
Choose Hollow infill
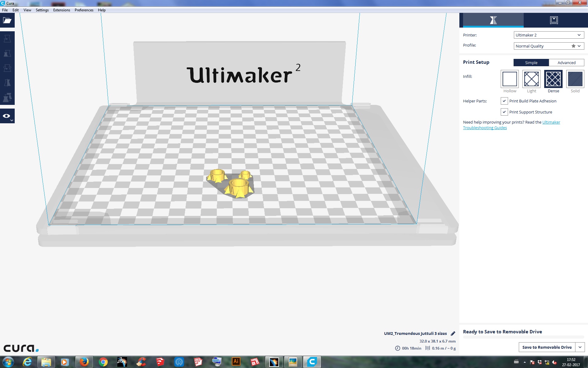pyautogui.click(x=510, y=79)
